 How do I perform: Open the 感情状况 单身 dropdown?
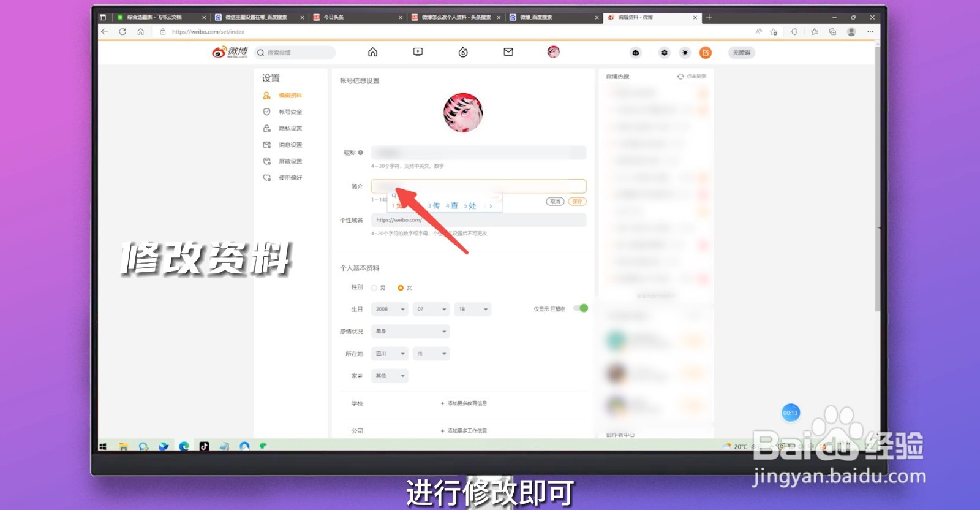410,332
